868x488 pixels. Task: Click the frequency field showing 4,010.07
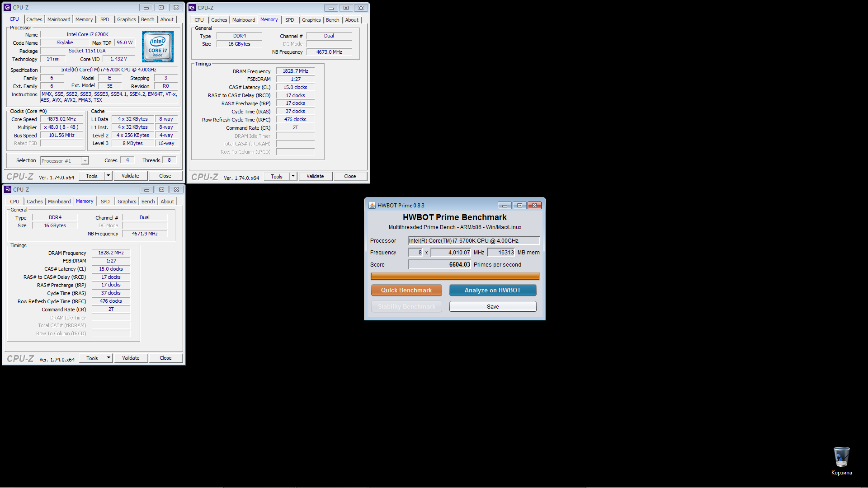point(451,253)
